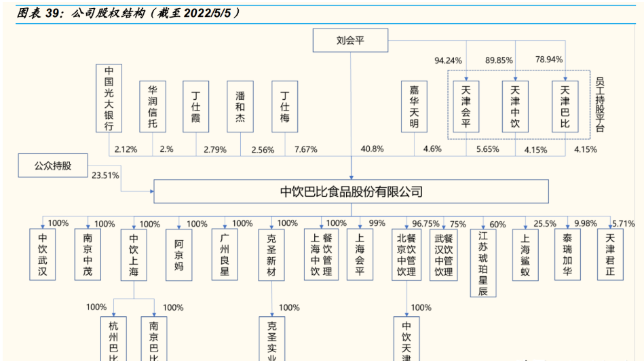Select the 9.98% ownership label

pyautogui.click(x=586, y=223)
